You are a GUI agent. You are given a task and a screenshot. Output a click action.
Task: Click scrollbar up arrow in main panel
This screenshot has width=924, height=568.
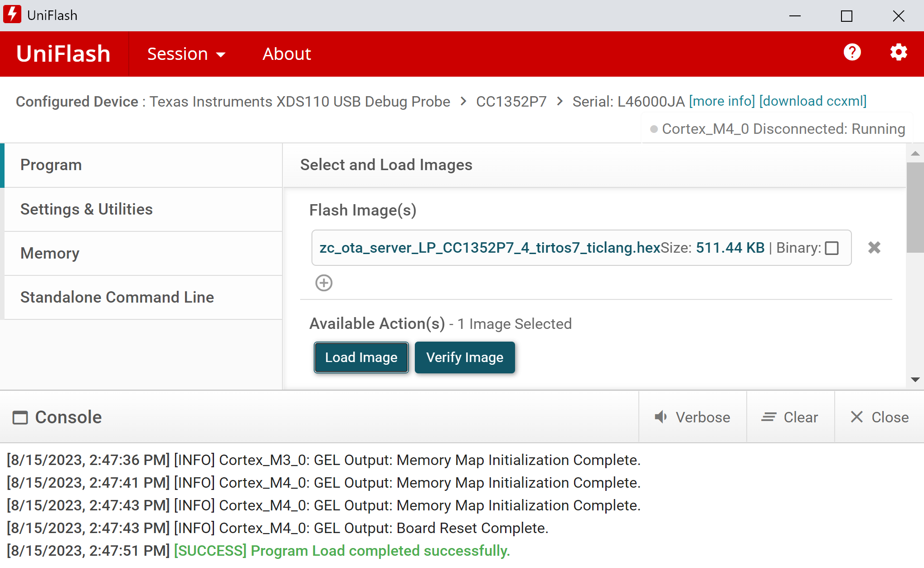pos(915,153)
